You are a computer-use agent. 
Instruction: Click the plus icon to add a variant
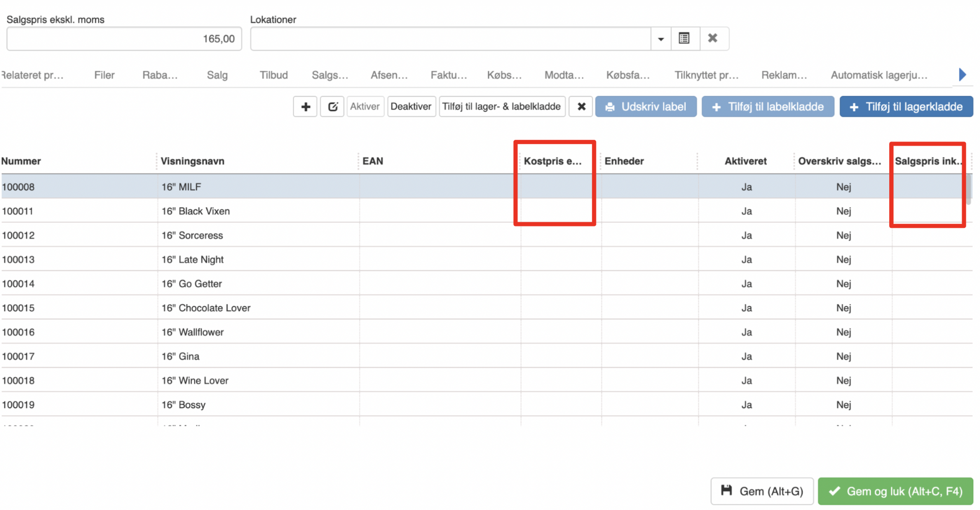click(x=305, y=106)
